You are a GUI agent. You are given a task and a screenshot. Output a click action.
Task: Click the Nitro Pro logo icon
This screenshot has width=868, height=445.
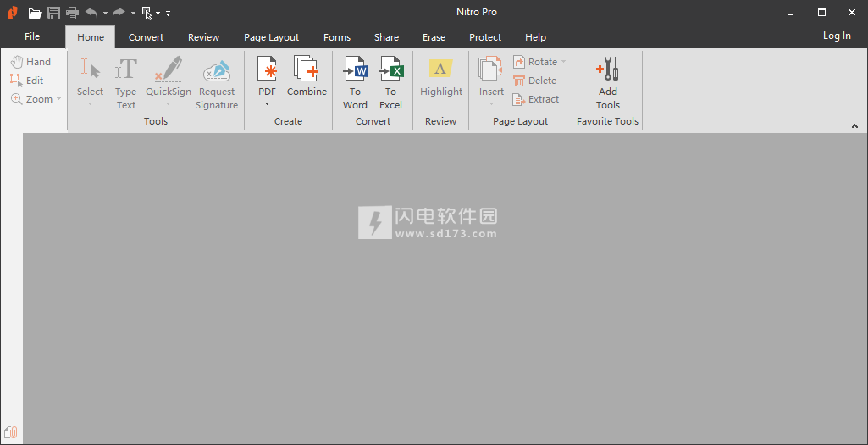[12, 12]
